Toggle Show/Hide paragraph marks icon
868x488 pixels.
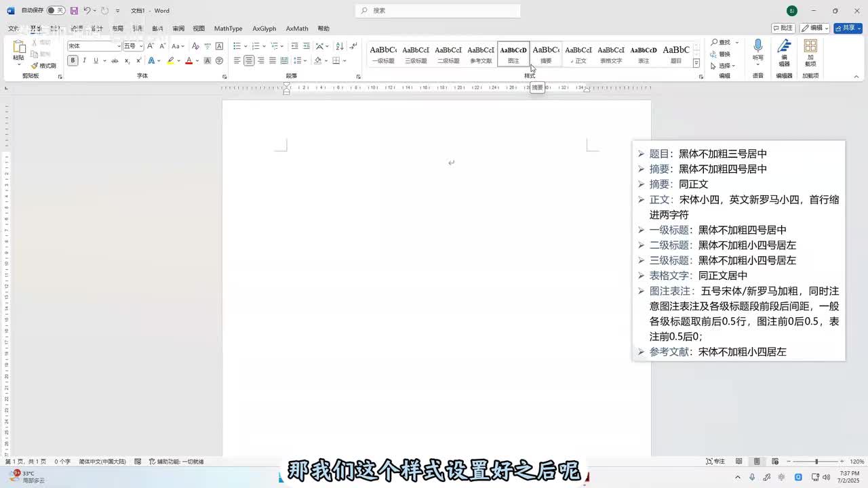coord(353,46)
